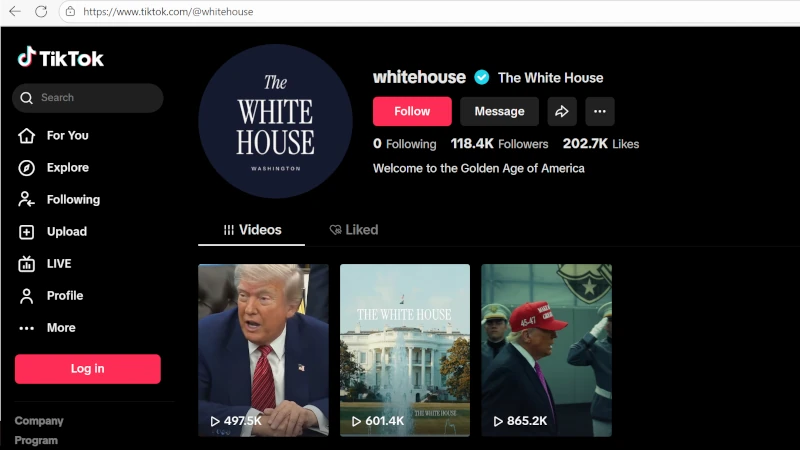Screen dimensions: 800x450
Task: Open the LIVE icon in sidebar
Action: pyautogui.click(x=27, y=264)
